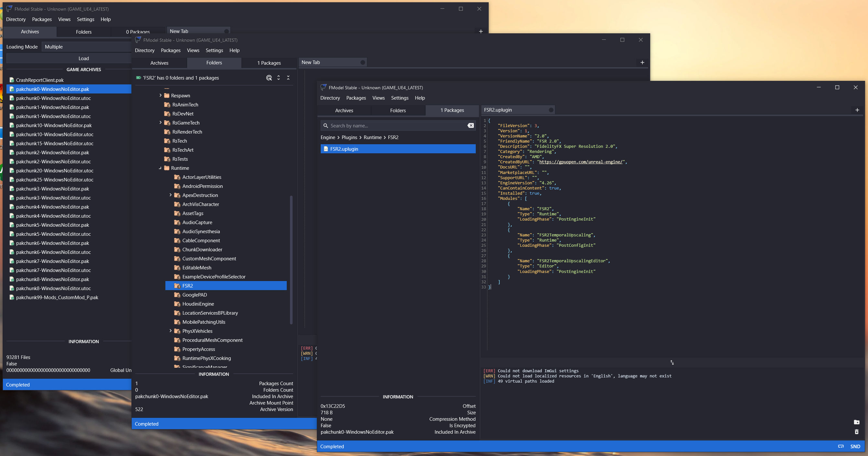Select the ProceduralMeshComponent folder
Image resolution: width=868 pixels, height=456 pixels.
click(212, 340)
